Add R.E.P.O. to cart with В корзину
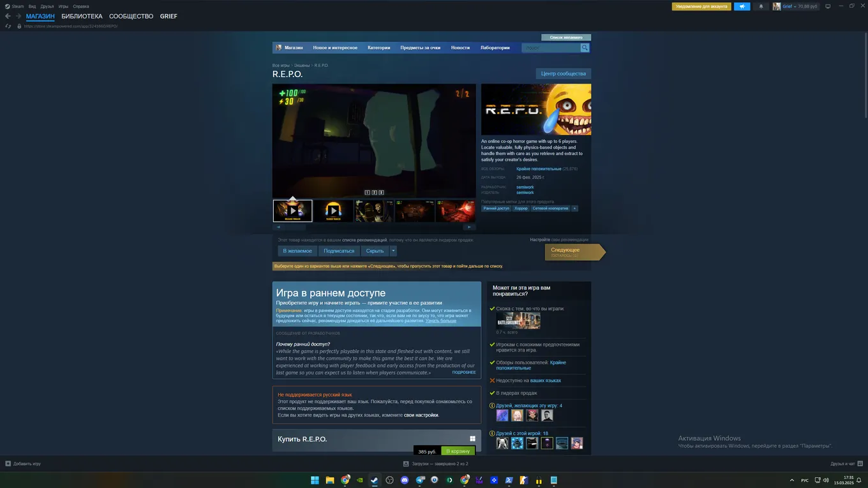868x488 pixels. pos(458,452)
